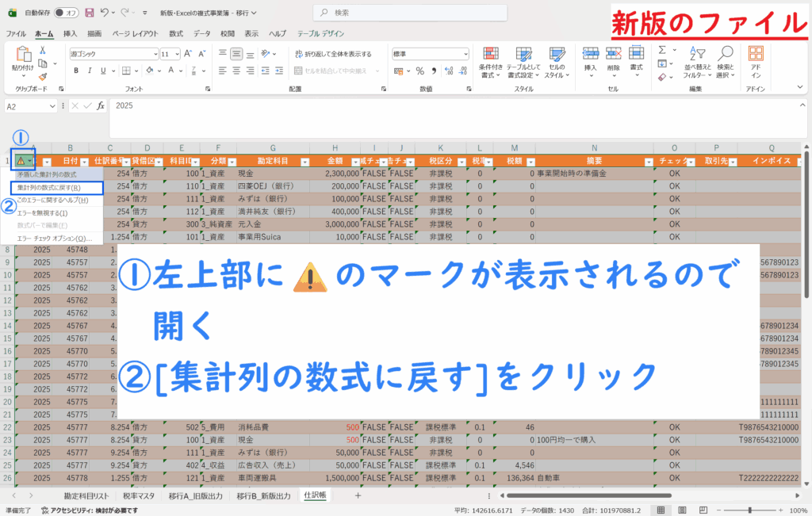This screenshot has height=516, width=812.
Task: Open the font name dropdown 游ゴシック
Action: point(155,54)
